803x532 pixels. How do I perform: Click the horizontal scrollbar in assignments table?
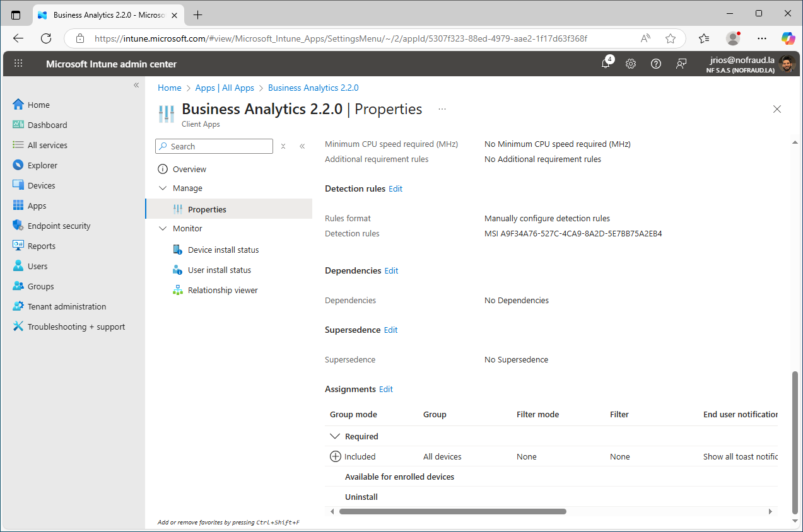452,512
